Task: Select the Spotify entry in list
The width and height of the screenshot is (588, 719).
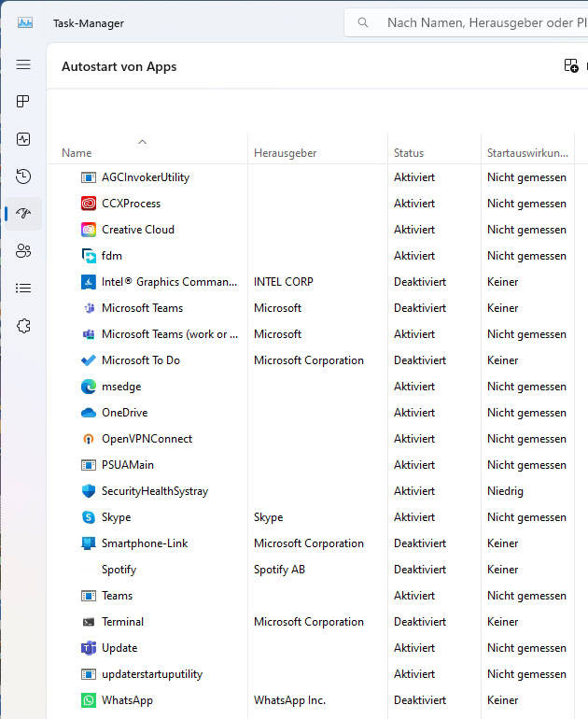Action: click(x=119, y=570)
